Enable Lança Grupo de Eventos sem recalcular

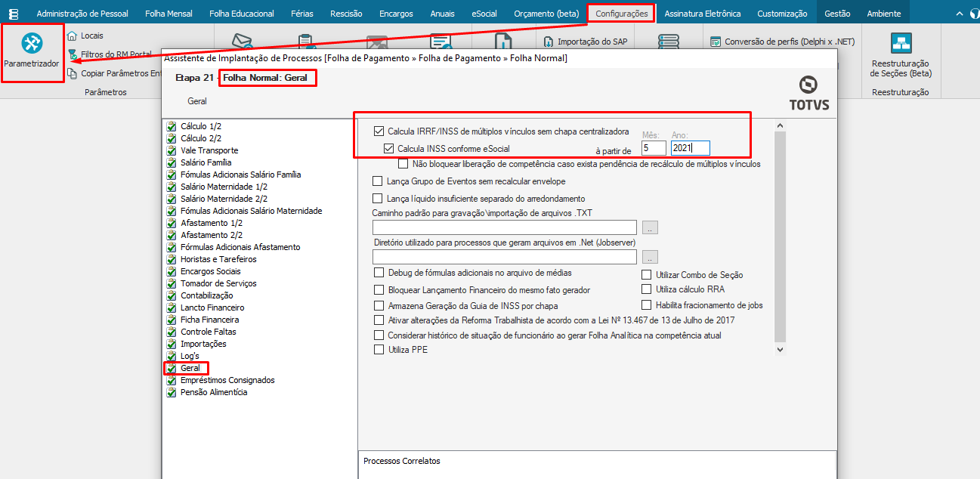tap(378, 181)
